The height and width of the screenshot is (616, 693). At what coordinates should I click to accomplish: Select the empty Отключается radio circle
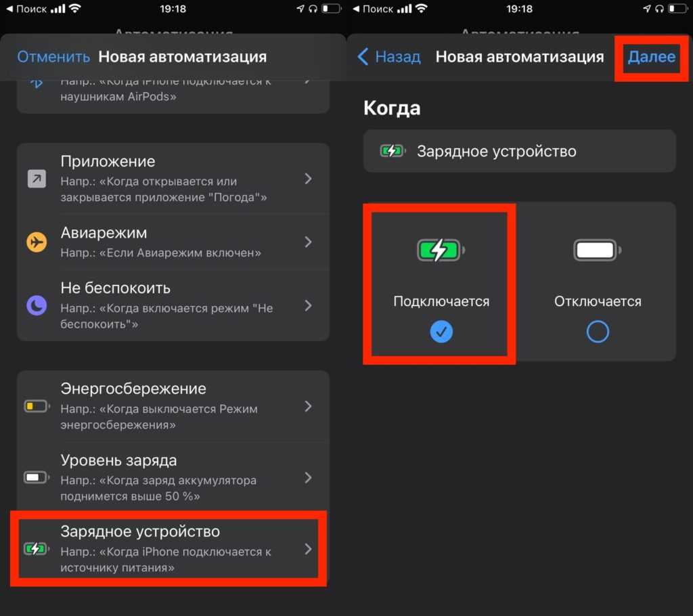(598, 331)
